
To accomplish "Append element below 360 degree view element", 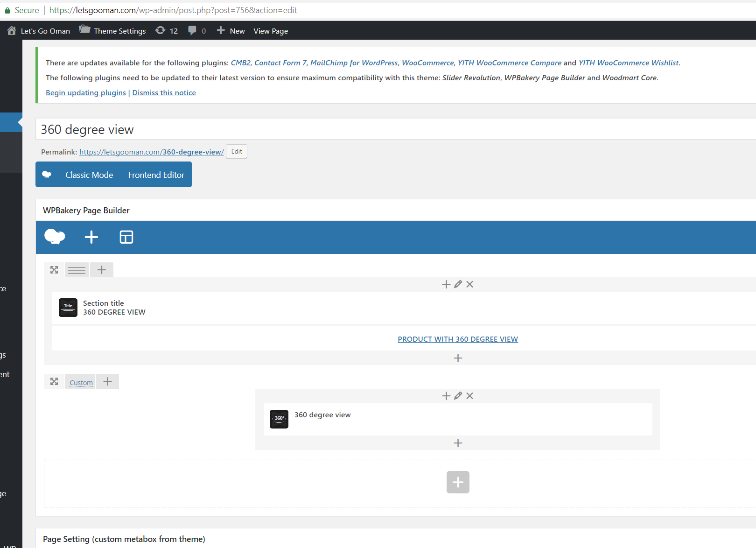I will (458, 443).
